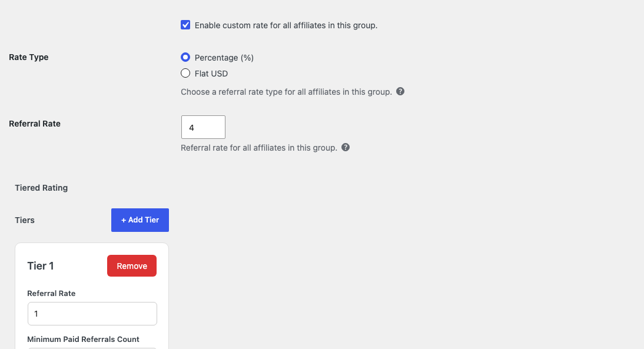Click the 'Flat USD' label text

(x=211, y=74)
